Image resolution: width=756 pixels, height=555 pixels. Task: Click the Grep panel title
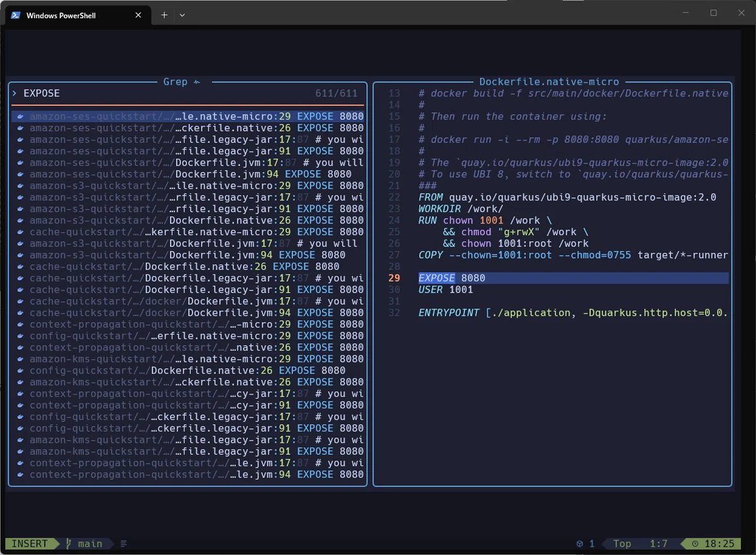pyautogui.click(x=175, y=82)
